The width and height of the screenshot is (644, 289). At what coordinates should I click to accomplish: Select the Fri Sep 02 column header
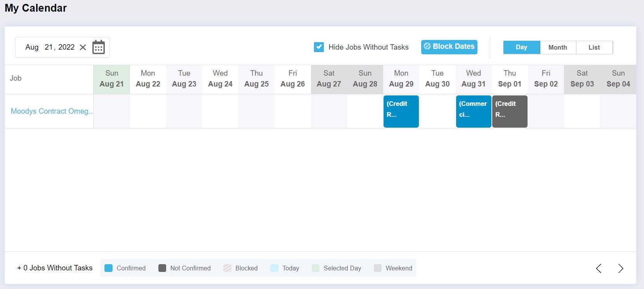point(546,79)
